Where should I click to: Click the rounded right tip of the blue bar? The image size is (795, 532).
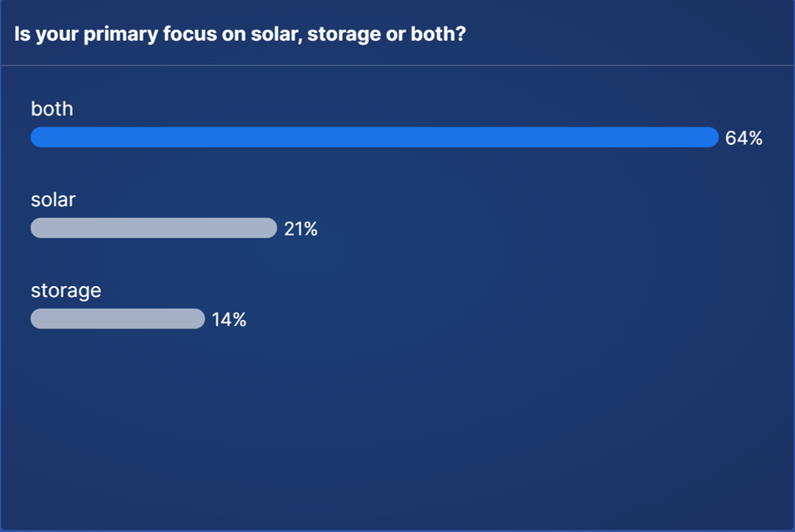point(711,137)
